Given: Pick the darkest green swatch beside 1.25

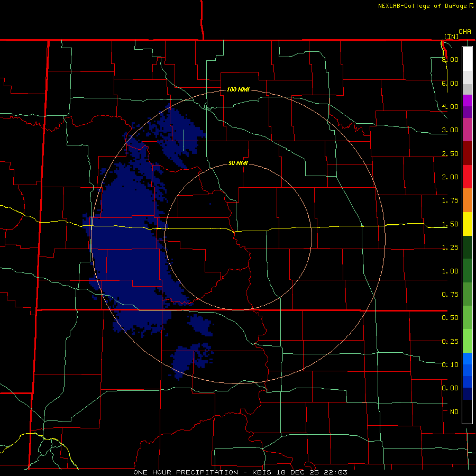Looking at the screenshot, I should [467, 247].
